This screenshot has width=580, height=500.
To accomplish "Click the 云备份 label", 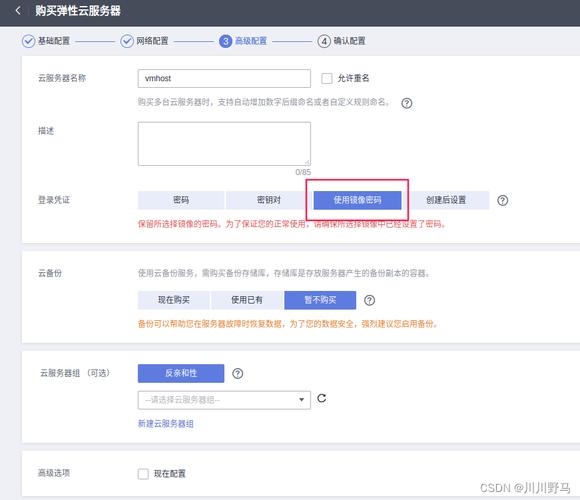I will (x=50, y=273).
